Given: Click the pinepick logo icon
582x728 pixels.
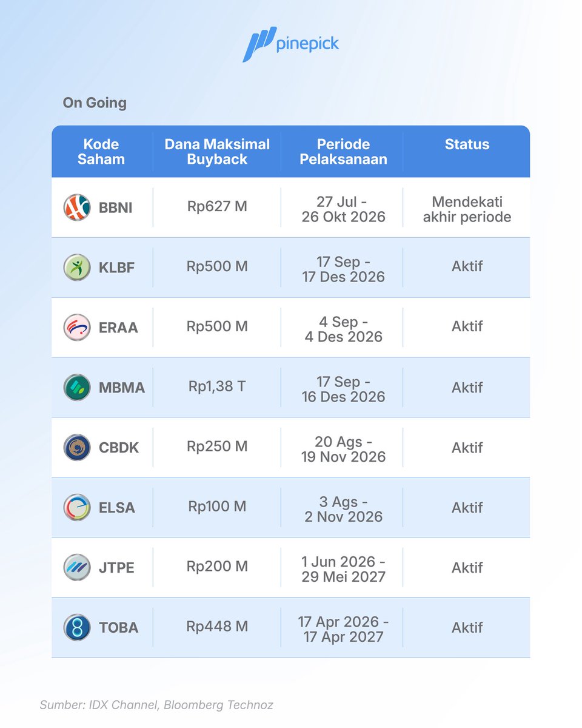Looking at the screenshot, I should 259,44.
